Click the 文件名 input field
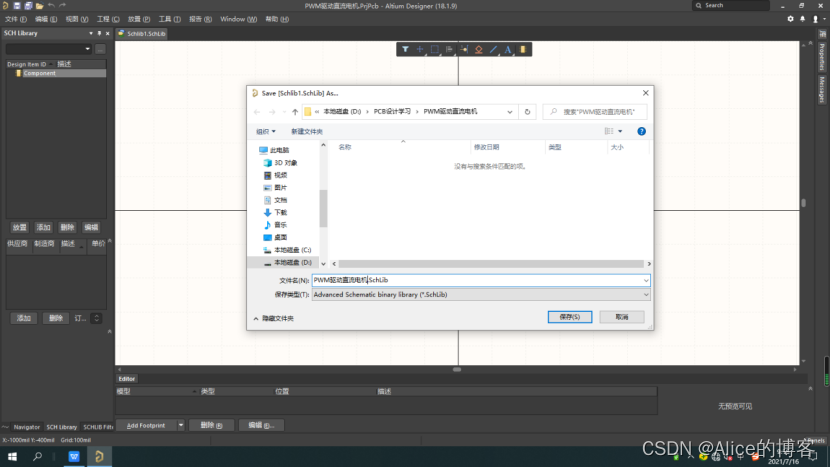The height and width of the screenshot is (468, 831). [x=480, y=280]
